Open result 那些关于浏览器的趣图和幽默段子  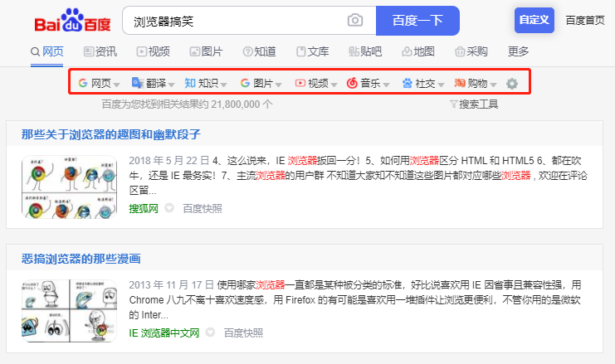(x=111, y=134)
